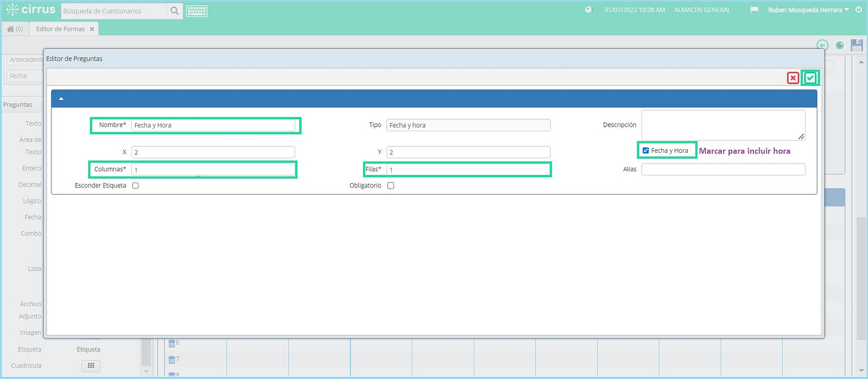Click the Preguntas sidebar heading
The height and width of the screenshot is (379, 868).
[x=17, y=104]
